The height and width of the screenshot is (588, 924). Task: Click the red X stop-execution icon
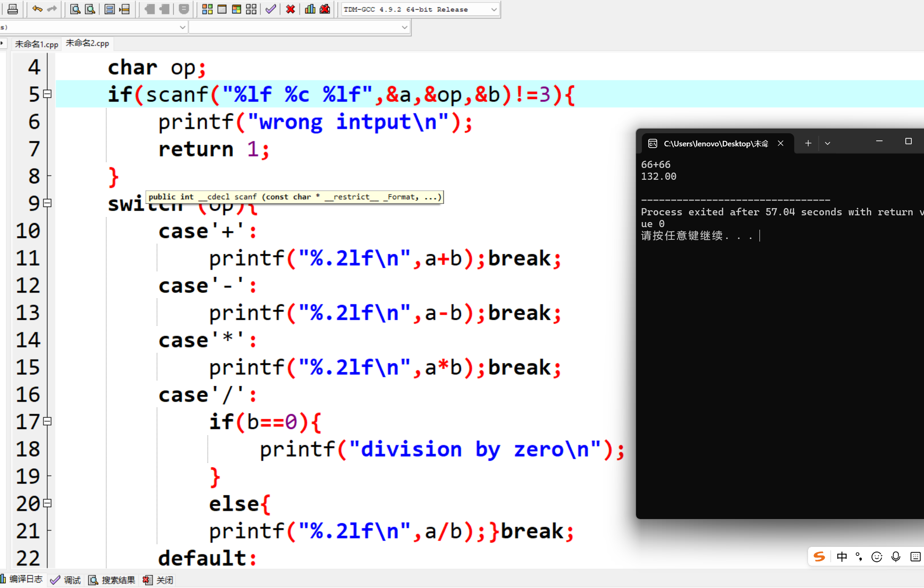point(290,9)
